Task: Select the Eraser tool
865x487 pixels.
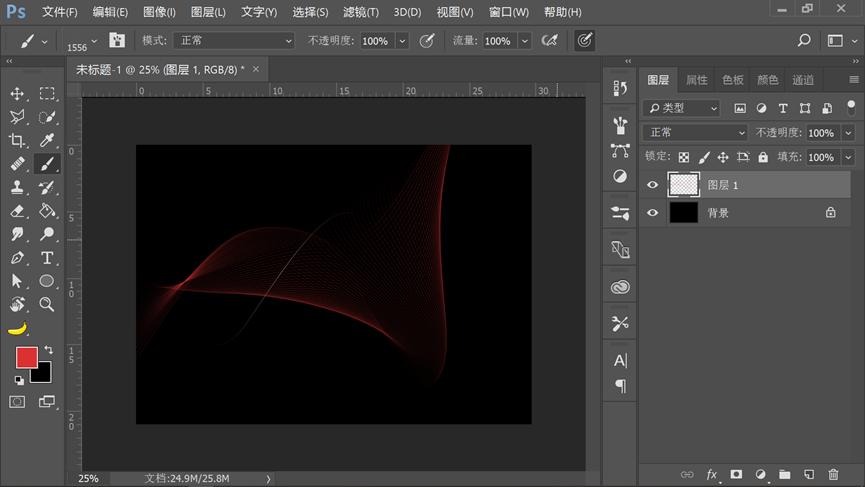Action: [17, 211]
